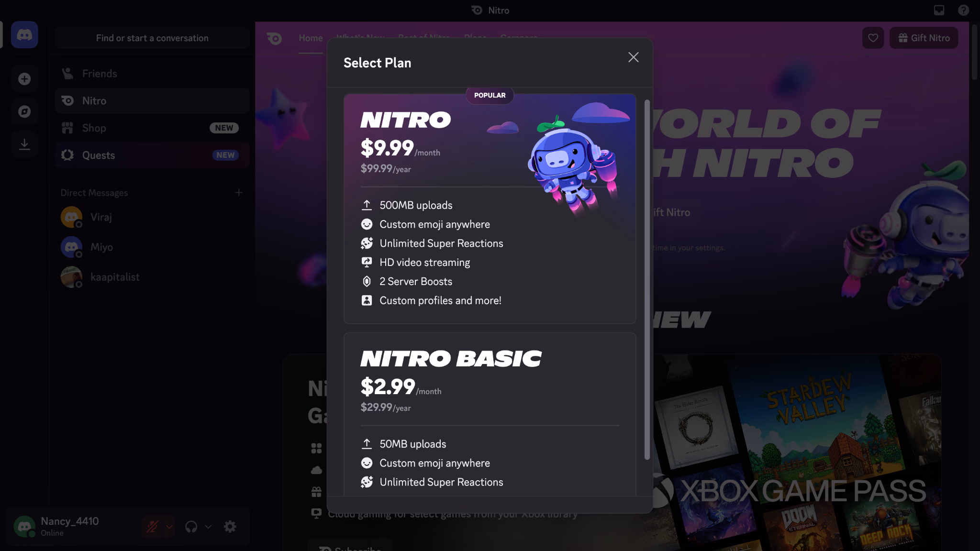
Task: Click the Create DM plus icon
Action: [239, 193]
